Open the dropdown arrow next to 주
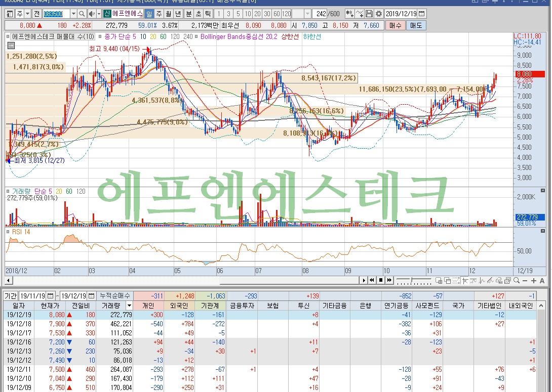This screenshot has height=392, width=552. [27, 14]
